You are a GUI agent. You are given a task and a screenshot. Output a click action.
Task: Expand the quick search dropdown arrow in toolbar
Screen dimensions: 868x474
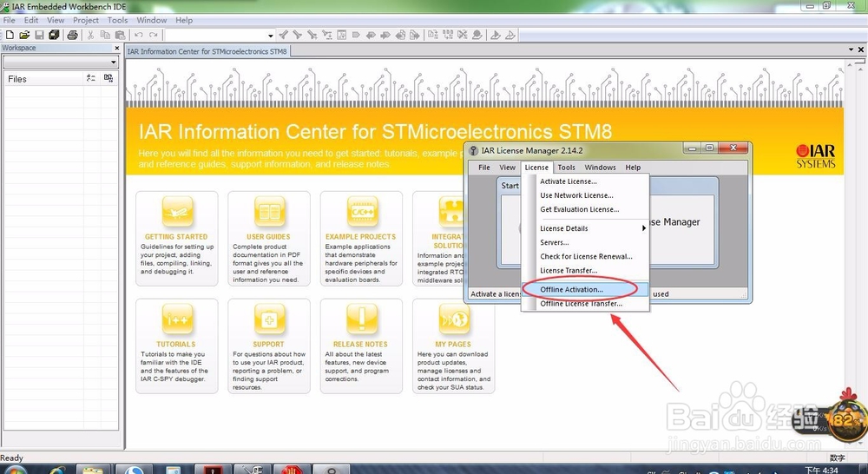[x=271, y=36]
